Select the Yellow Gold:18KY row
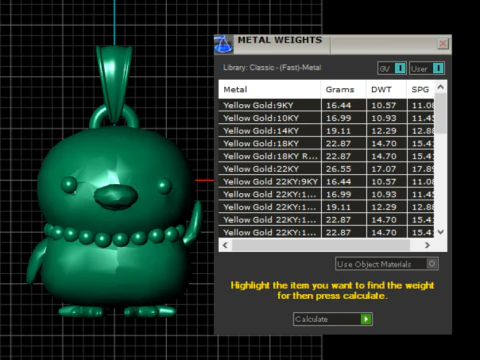 326,143
